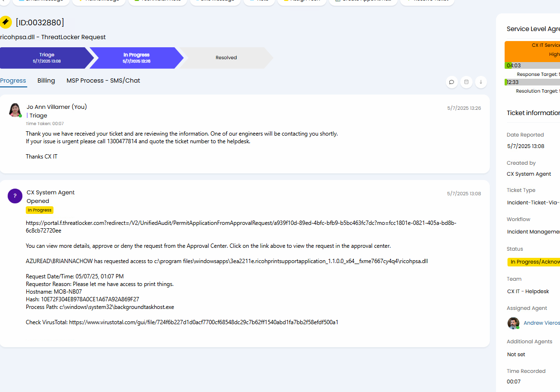This screenshot has height=392, width=560.
Task: Click the Service Level Agreement heading
Action: [533, 29]
